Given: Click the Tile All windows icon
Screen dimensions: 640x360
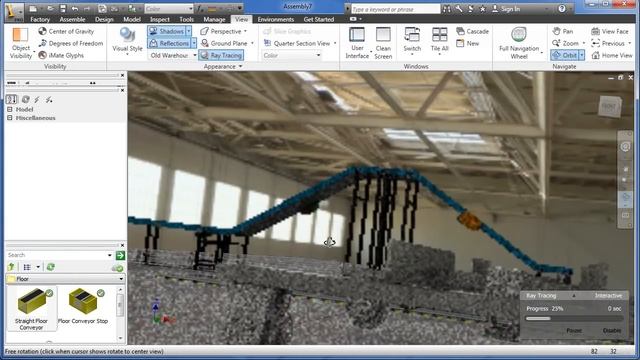Looking at the screenshot, I should point(440,40).
